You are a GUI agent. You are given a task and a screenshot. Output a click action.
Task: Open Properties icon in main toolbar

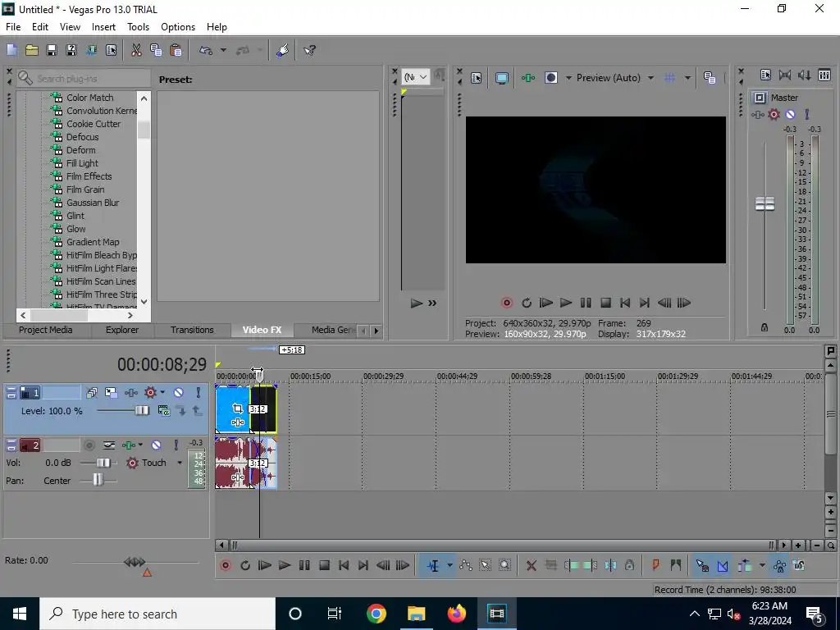(111, 50)
